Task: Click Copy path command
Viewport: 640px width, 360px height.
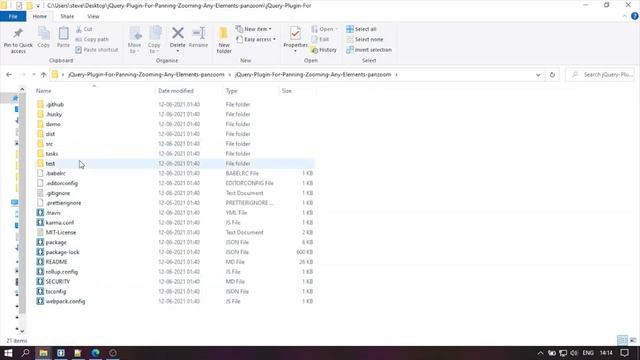Action: [92, 40]
